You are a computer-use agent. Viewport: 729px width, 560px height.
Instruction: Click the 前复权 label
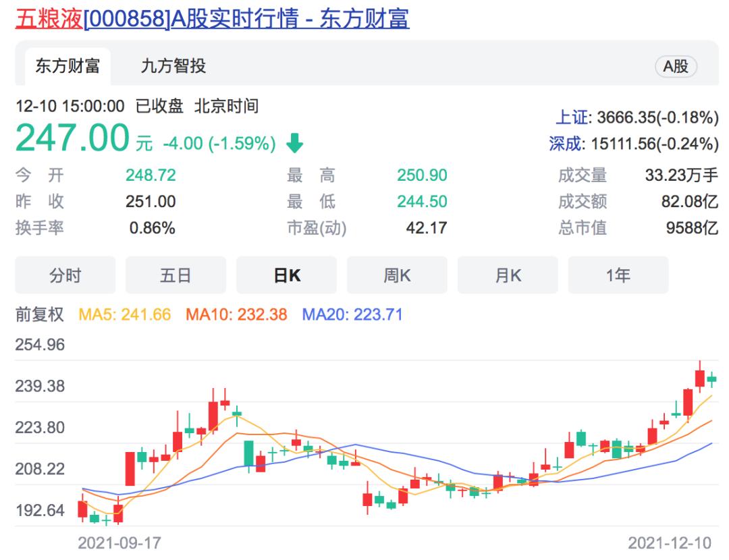coord(40,314)
